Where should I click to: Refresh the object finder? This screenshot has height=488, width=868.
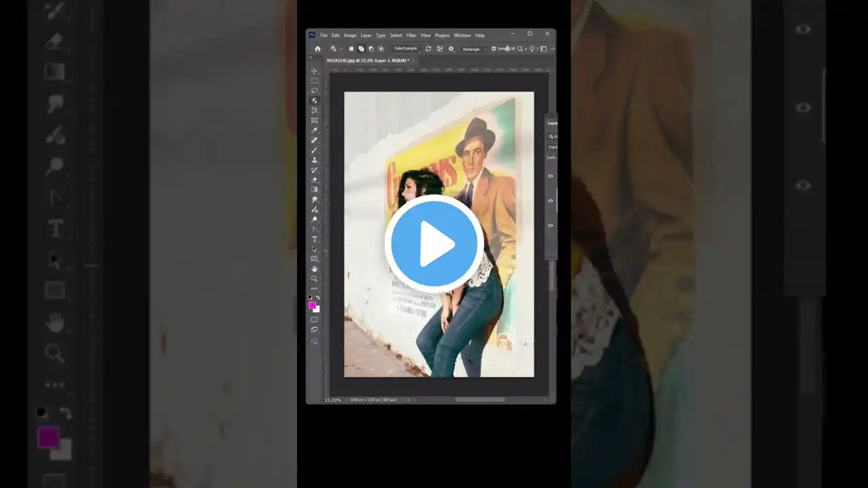[x=428, y=49]
